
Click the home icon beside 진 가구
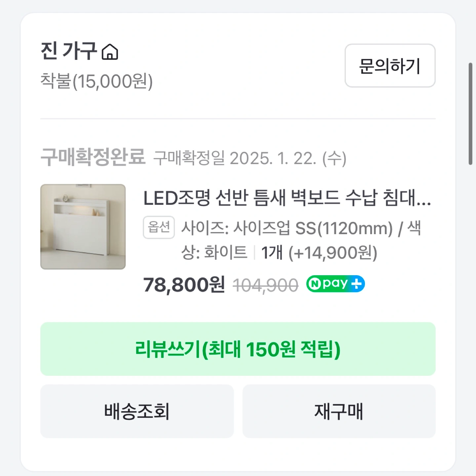pyautogui.click(x=110, y=52)
